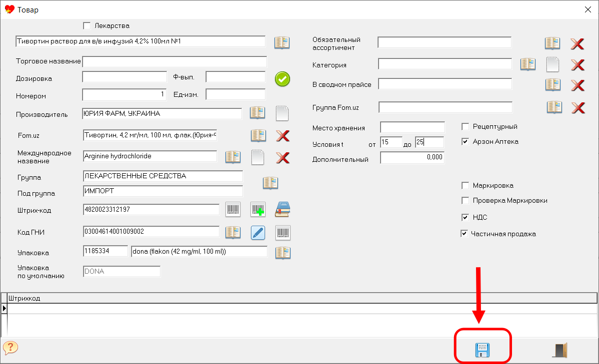
Task: Clear В сводном прайсе with red X icon
Action: 577,85
